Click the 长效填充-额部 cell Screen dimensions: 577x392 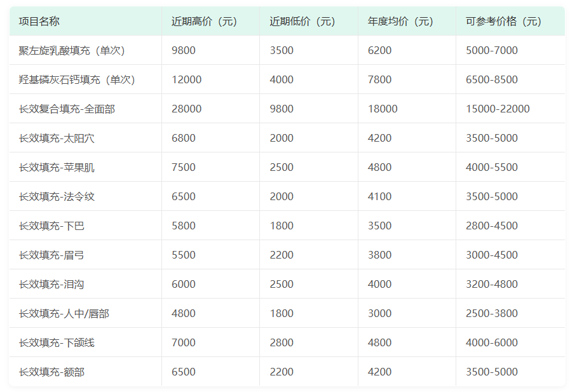pos(51,372)
